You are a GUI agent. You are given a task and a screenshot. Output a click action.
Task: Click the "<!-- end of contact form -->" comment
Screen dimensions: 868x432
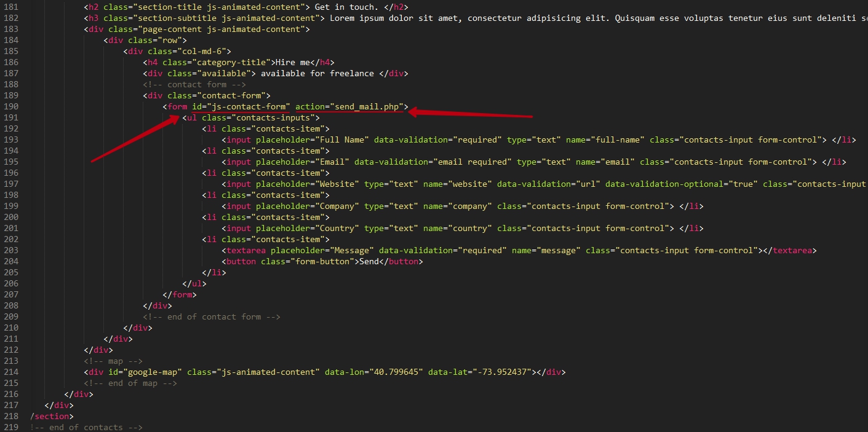pyautogui.click(x=212, y=316)
